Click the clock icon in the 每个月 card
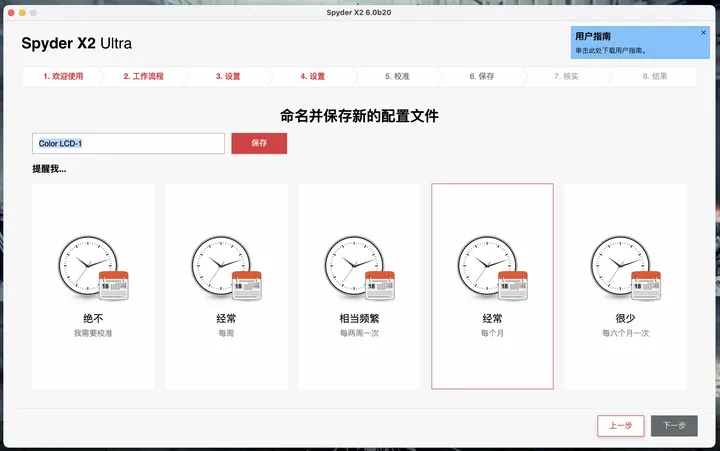The height and width of the screenshot is (451, 720). 493,268
